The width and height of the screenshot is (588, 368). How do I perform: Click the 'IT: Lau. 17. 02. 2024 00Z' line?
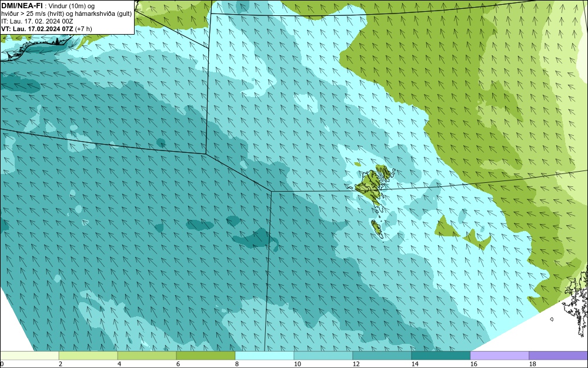(x=37, y=21)
